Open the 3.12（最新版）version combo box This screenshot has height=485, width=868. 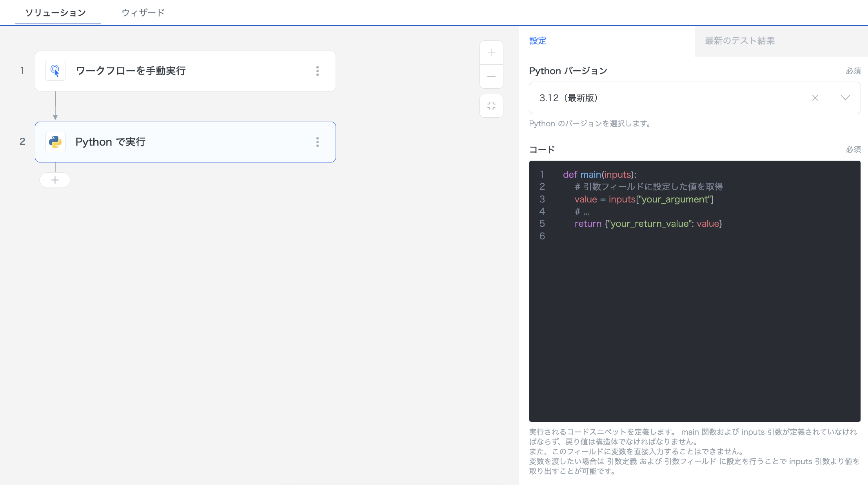666,98
